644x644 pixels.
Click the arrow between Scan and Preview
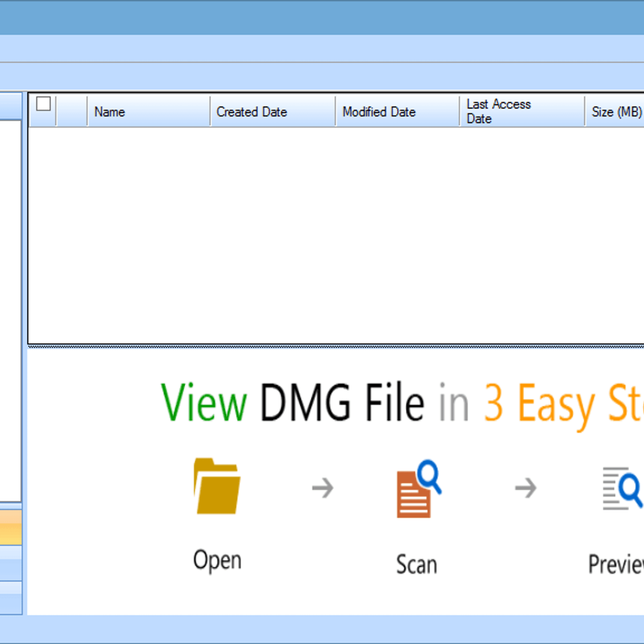click(526, 488)
